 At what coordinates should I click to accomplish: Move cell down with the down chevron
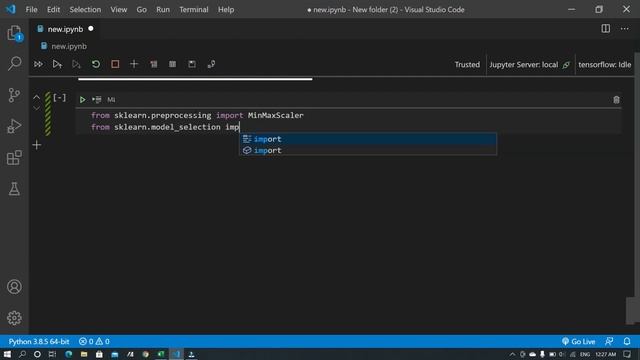click(36, 109)
